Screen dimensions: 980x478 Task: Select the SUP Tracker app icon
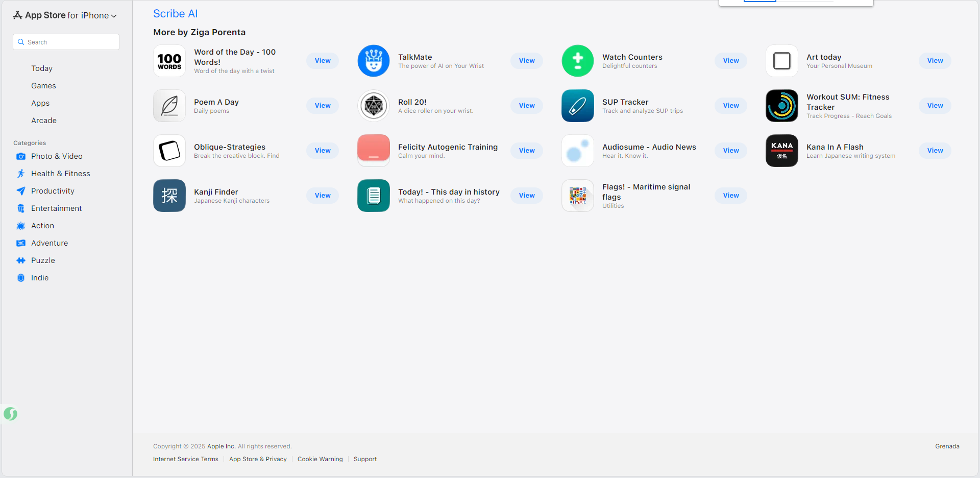(577, 106)
